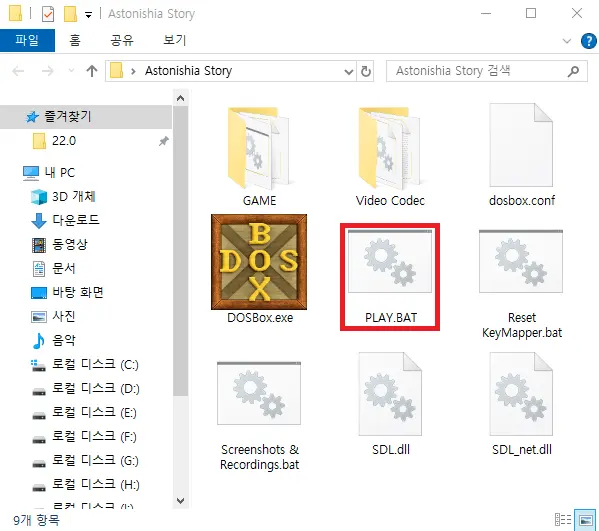Viewport: 599px width, 531px height.
Task: Switch to the 보기 ribbon tab
Action: click(x=175, y=40)
